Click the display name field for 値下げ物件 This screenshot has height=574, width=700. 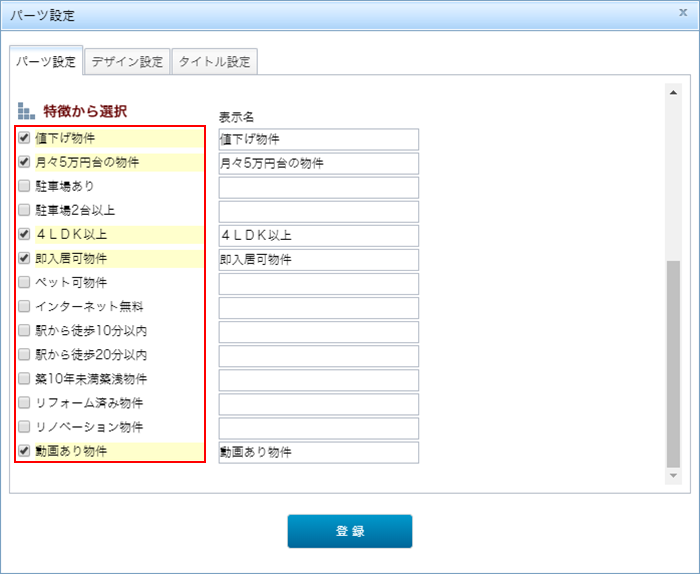tap(318, 139)
